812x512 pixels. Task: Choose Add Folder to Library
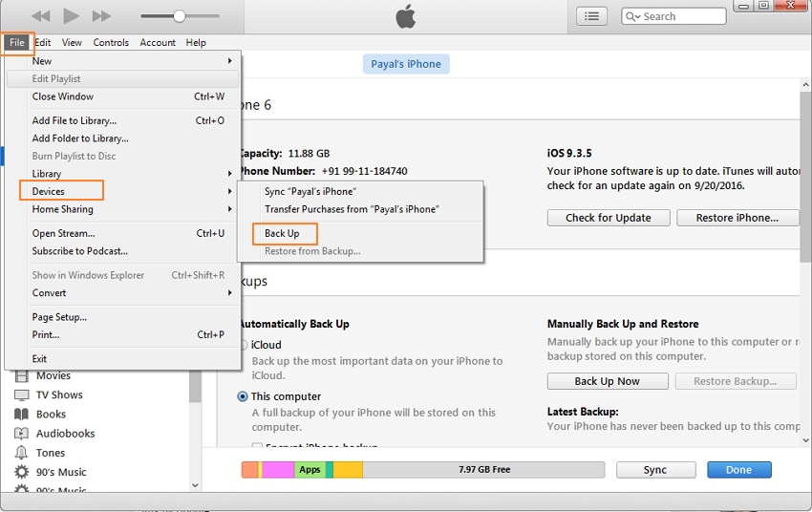click(122, 139)
